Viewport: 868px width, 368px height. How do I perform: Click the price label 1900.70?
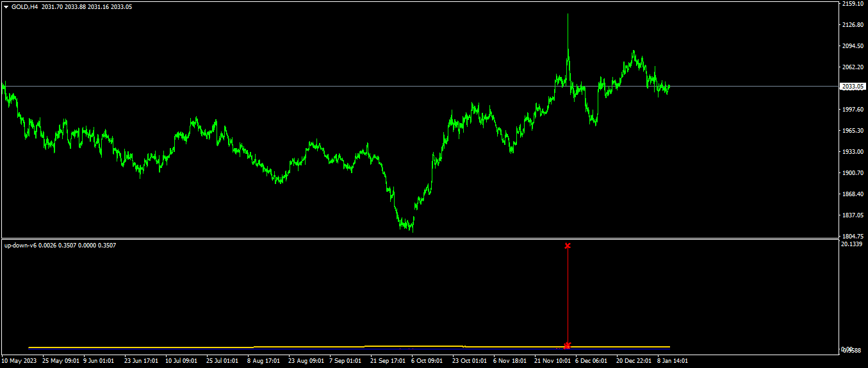[853, 173]
